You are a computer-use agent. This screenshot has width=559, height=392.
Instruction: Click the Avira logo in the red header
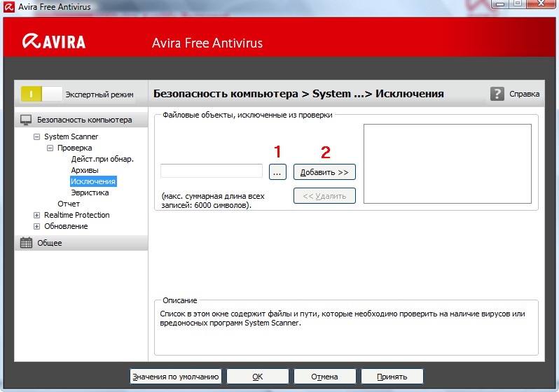coord(54,41)
